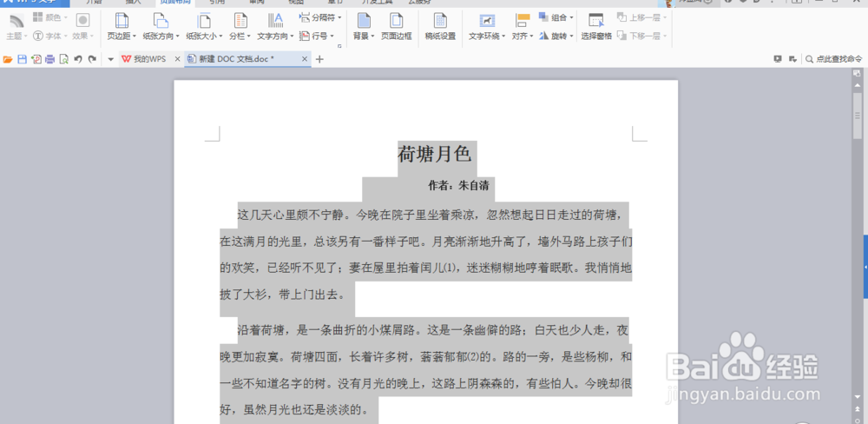Click the line starting 沿着荷塘
Screen dimensions: 868x424
[x=433, y=330]
